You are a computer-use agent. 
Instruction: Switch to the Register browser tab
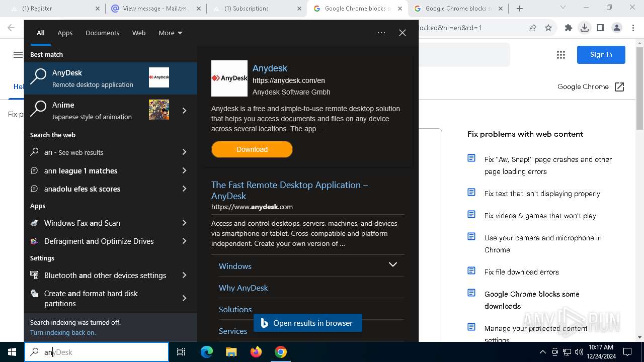(x=55, y=9)
